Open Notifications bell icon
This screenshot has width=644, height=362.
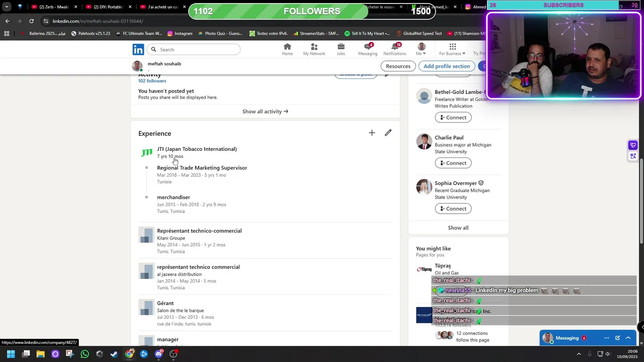coord(394,49)
